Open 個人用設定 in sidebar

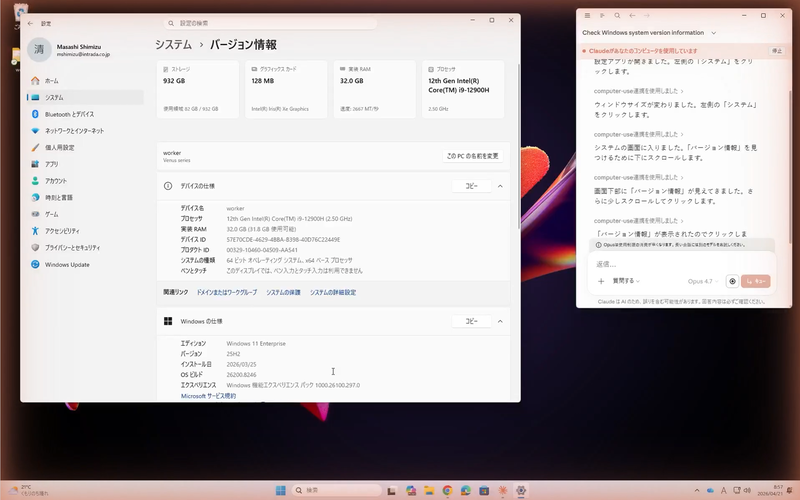85,147
